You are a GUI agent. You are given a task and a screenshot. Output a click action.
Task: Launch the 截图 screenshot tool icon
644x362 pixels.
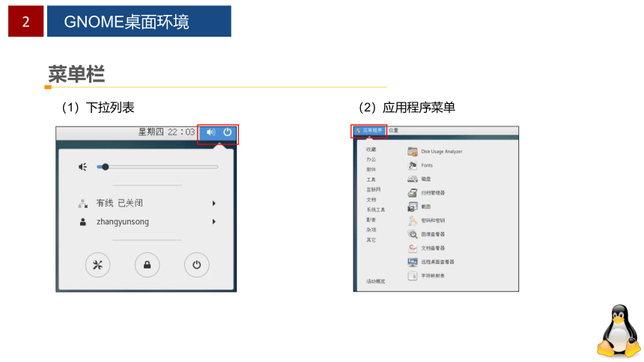(413, 207)
